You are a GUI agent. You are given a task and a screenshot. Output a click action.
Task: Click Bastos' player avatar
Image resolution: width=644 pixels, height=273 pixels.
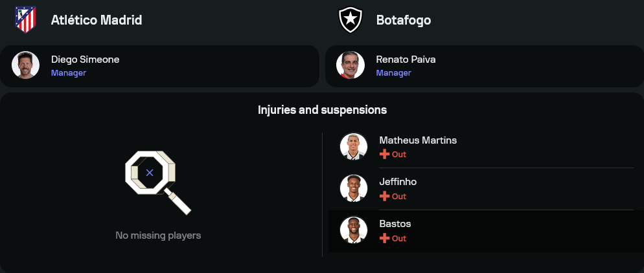pos(354,230)
